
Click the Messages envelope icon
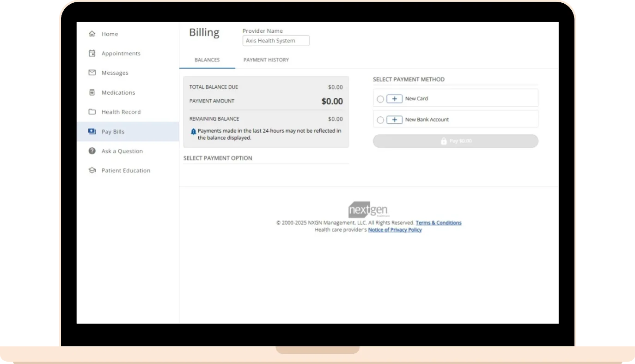pyautogui.click(x=92, y=73)
